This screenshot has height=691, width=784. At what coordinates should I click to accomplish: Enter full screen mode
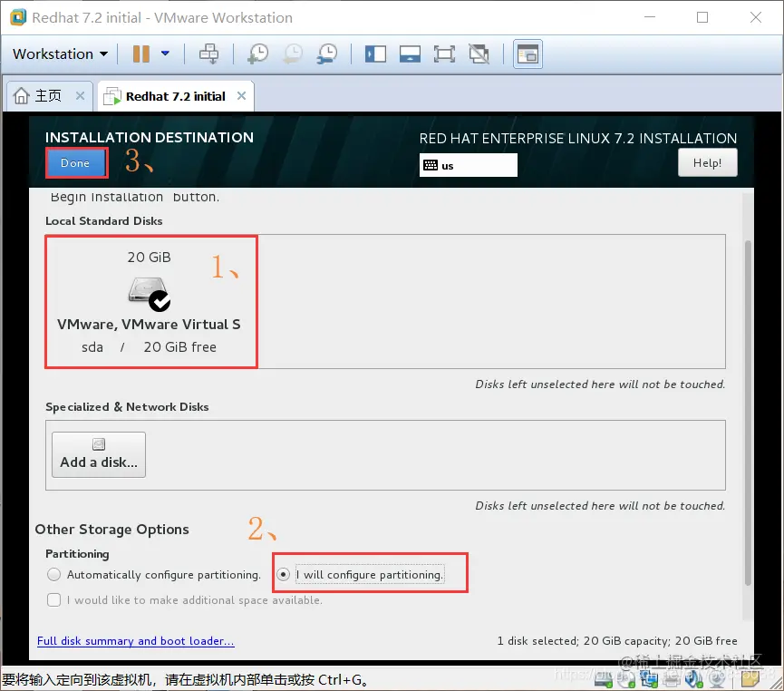click(x=444, y=54)
